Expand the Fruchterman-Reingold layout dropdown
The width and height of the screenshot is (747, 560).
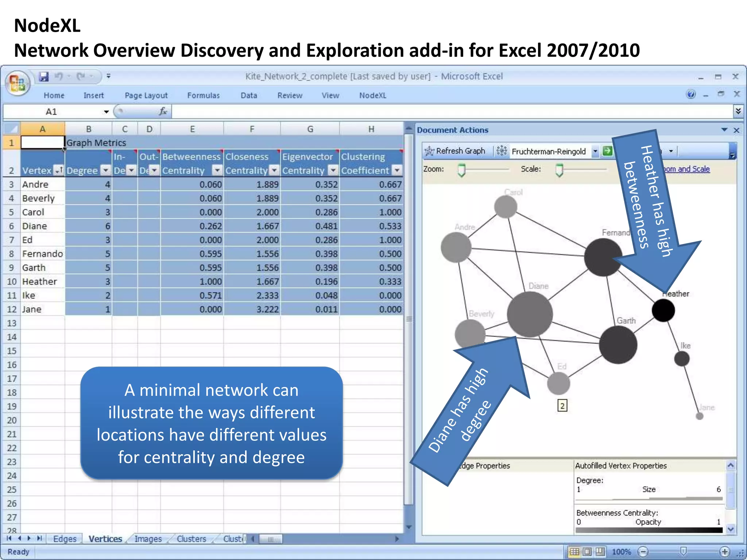coord(595,151)
